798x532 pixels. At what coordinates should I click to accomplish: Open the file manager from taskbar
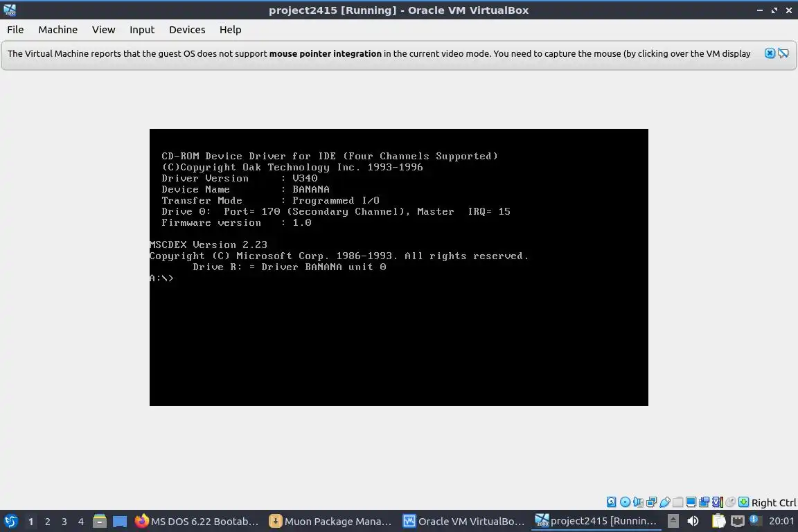[x=100, y=522]
